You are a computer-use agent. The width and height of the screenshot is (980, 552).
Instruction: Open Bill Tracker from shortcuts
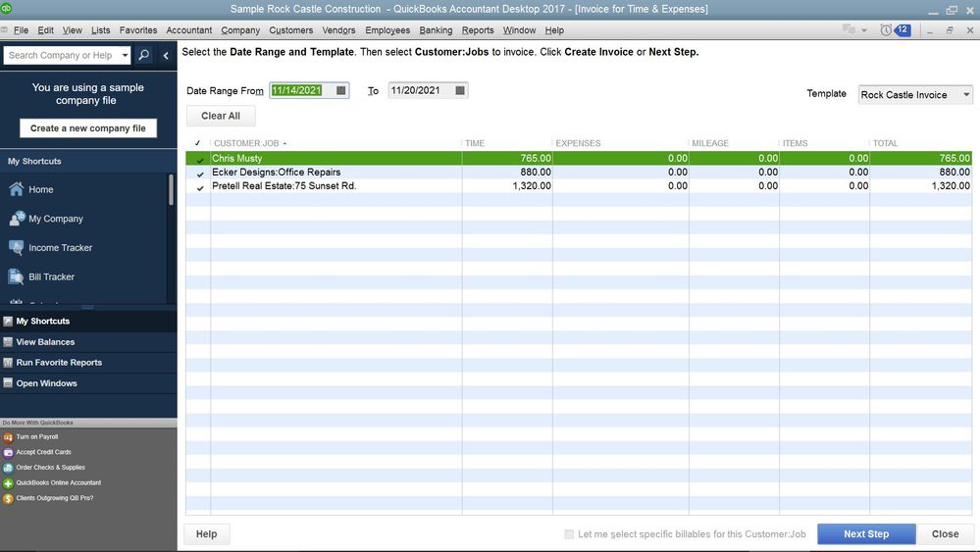tap(52, 277)
